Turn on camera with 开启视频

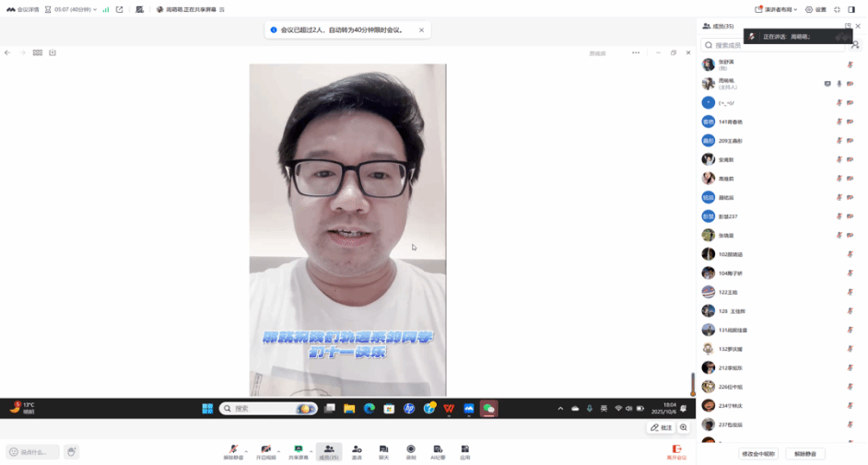265,449
